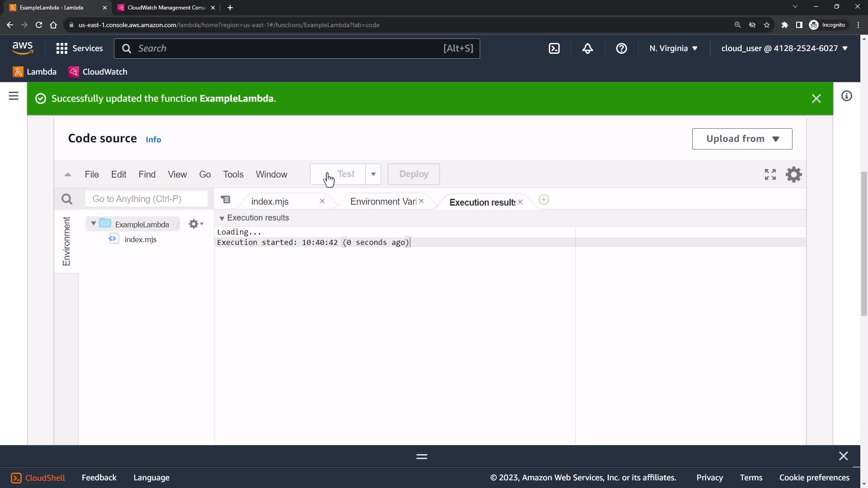
Task: Expand the Upload from dropdown
Action: click(x=742, y=139)
